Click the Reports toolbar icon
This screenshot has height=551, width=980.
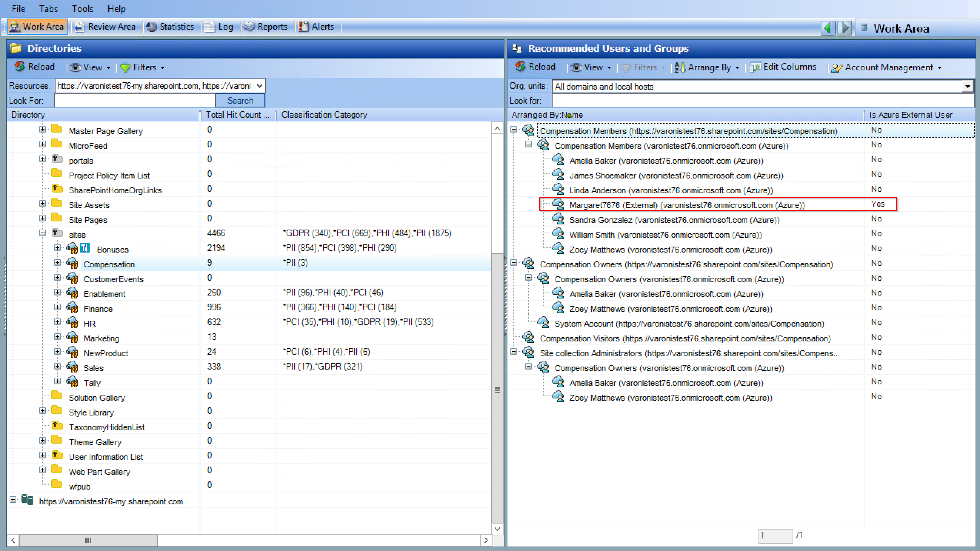tap(249, 27)
